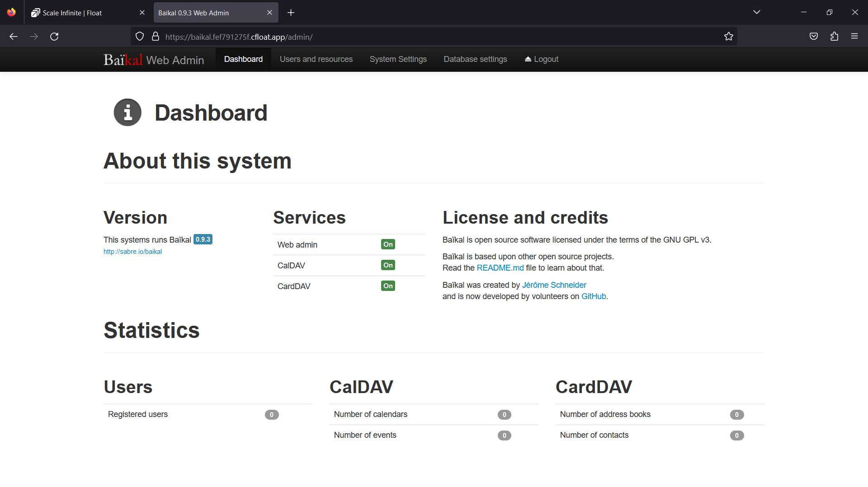Click the Registered users label
868x487 pixels.
click(138, 414)
